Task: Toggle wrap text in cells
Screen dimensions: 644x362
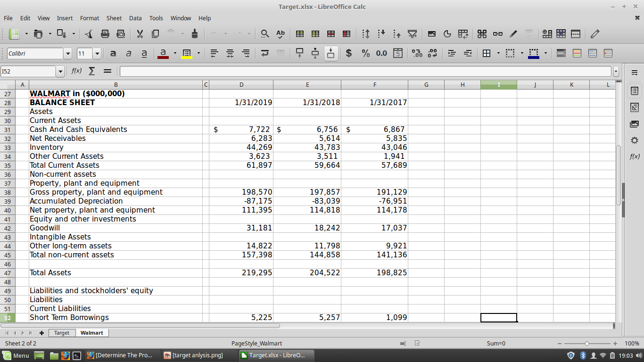Action: [x=265, y=53]
